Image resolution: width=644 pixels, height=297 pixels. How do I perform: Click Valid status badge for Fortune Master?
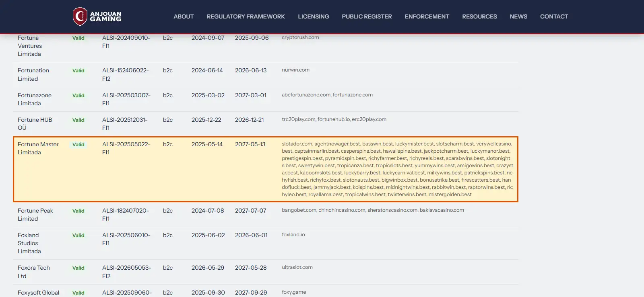78,145
